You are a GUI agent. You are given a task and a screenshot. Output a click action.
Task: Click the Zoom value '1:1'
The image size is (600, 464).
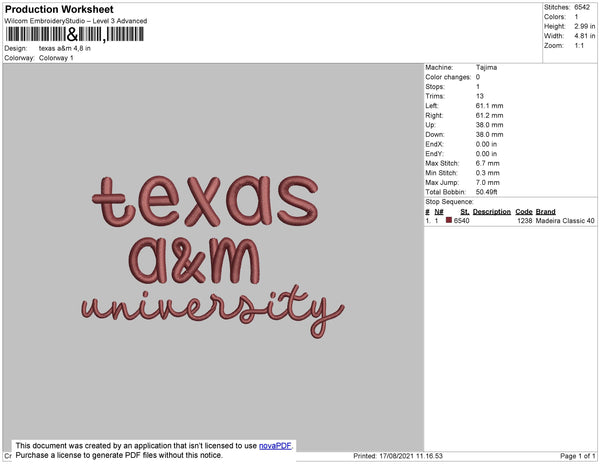(x=579, y=46)
